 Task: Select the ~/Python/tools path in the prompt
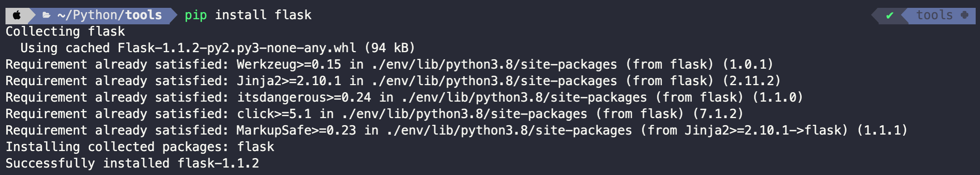(110, 15)
